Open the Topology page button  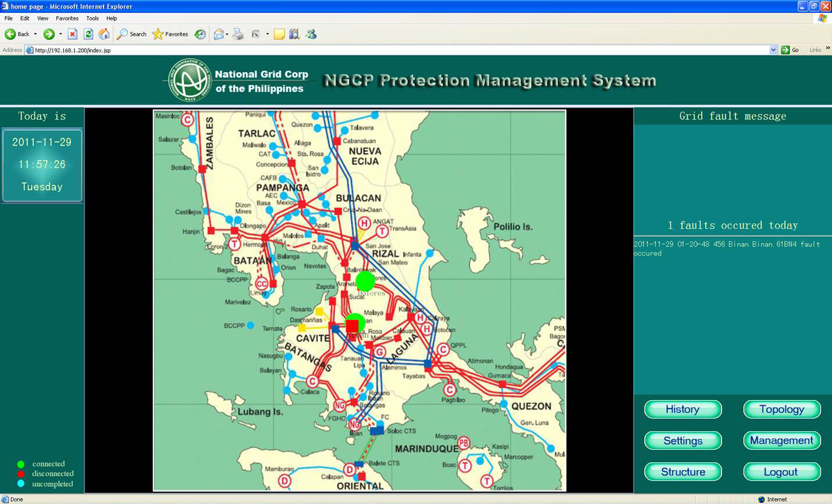coord(781,409)
